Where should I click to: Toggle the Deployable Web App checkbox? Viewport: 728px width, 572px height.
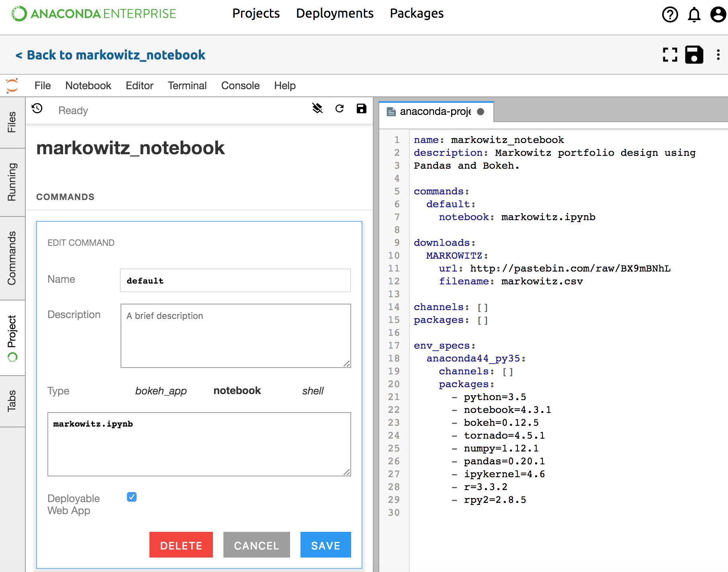click(x=132, y=497)
